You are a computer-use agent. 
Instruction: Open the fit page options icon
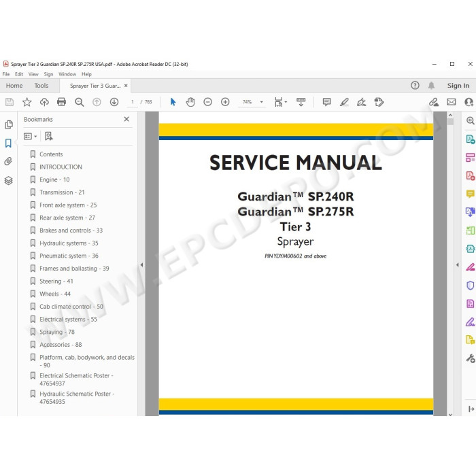pos(280,102)
